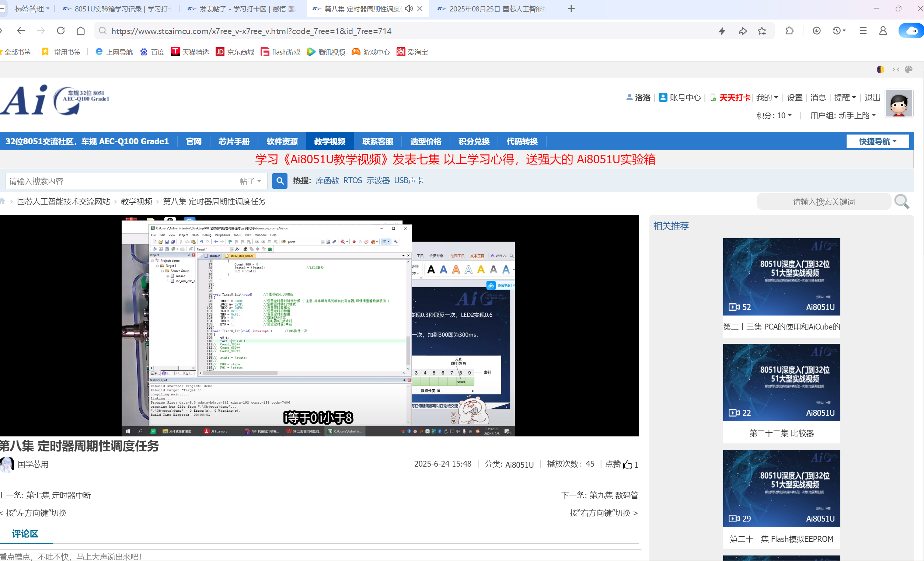Open the 帖子 search type dropdown
924x561 pixels.
click(x=251, y=181)
